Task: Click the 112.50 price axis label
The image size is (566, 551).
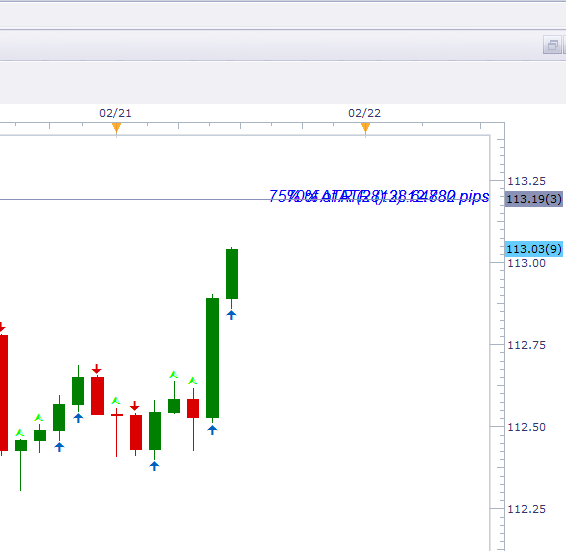Action: [526, 427]
